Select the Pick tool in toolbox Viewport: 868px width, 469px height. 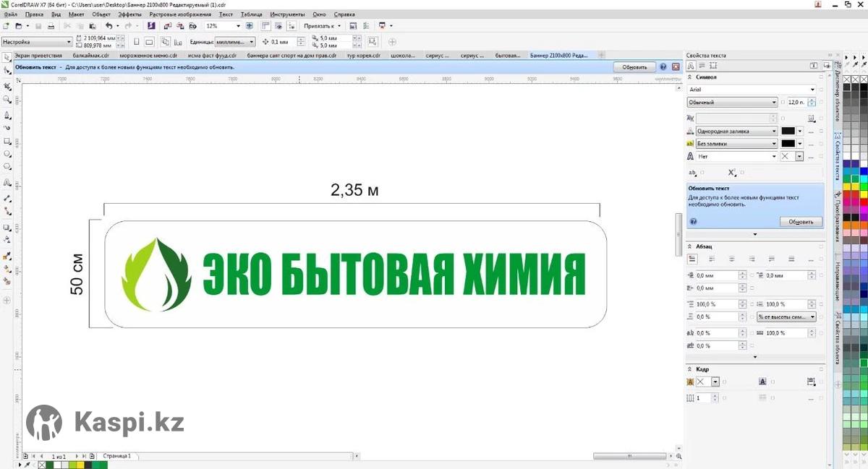(x=7, y=57)
